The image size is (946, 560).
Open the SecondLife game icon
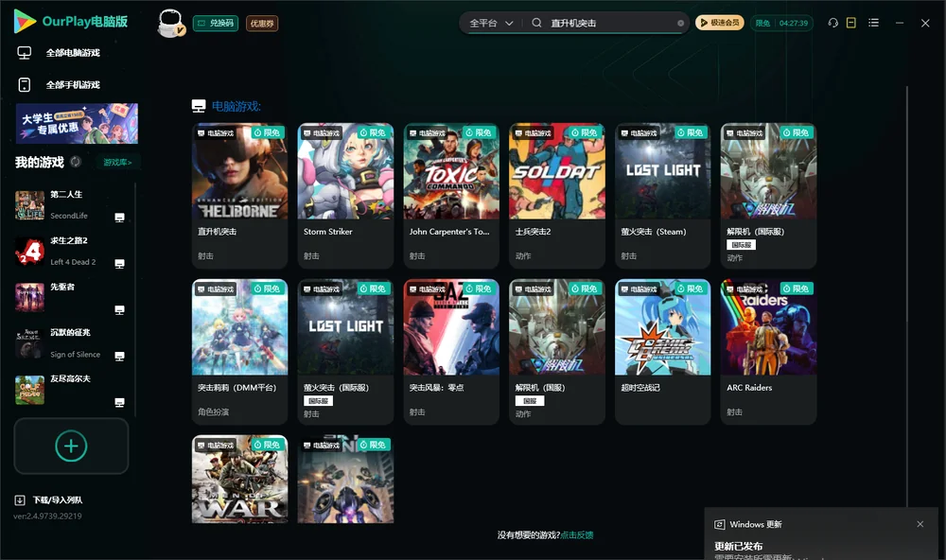(x=29, y=205)
